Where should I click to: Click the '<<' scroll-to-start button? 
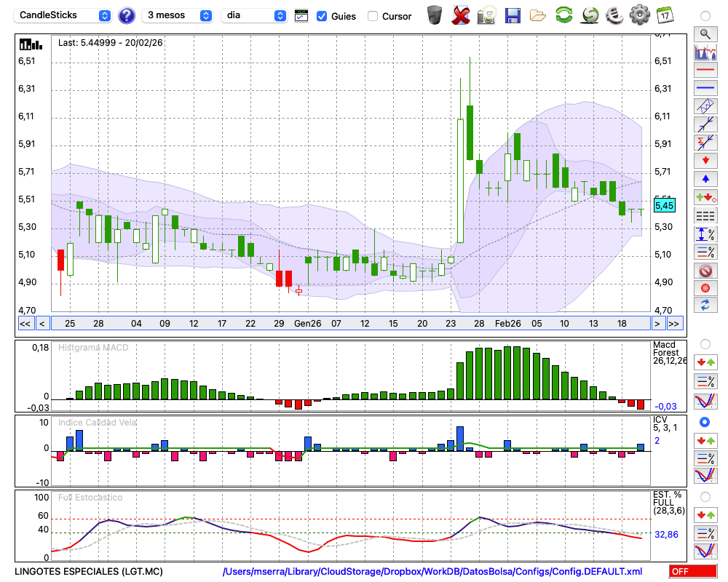25,324
